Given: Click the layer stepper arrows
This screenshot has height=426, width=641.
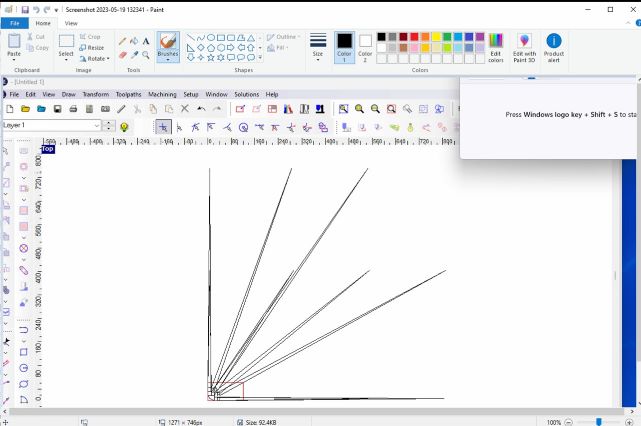Looking at the screenshot, I should [x=108, y=125].
